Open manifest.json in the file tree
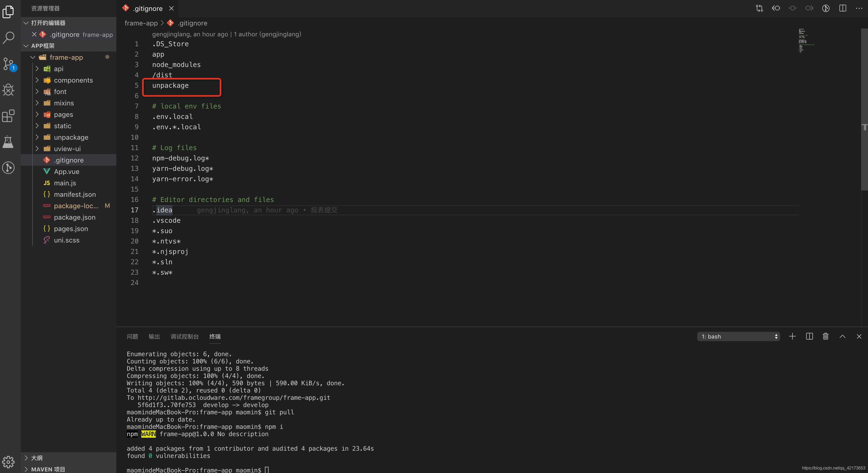Image resolution: width=868 pixels, height=473 pixels. [69, 194]
